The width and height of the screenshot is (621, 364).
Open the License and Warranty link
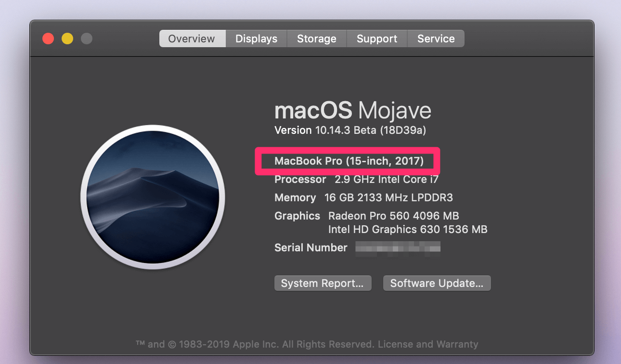tap(428, 344)
